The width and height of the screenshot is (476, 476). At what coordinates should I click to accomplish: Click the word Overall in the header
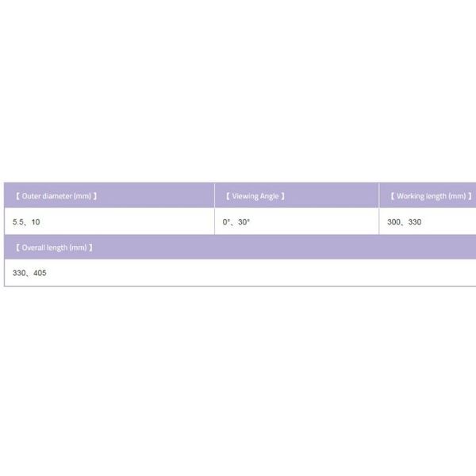[x=33, y=248]
